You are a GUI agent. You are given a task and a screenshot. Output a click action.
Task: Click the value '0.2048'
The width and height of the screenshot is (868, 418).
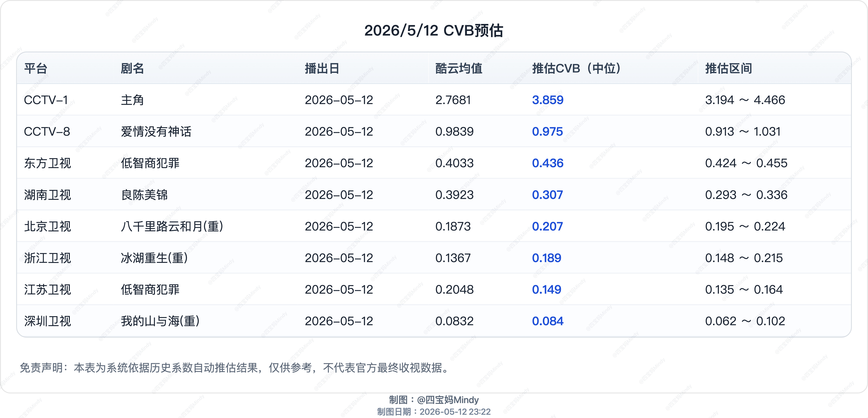(454, 290)
